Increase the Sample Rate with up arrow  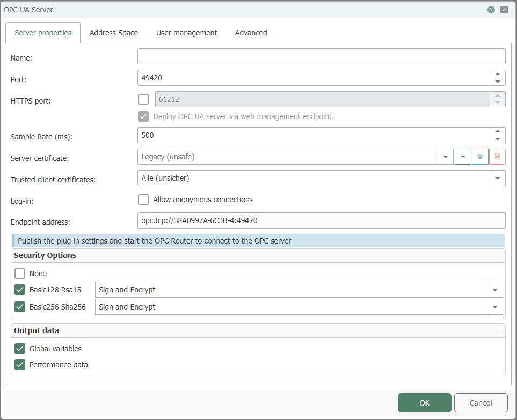pos(498,131)
